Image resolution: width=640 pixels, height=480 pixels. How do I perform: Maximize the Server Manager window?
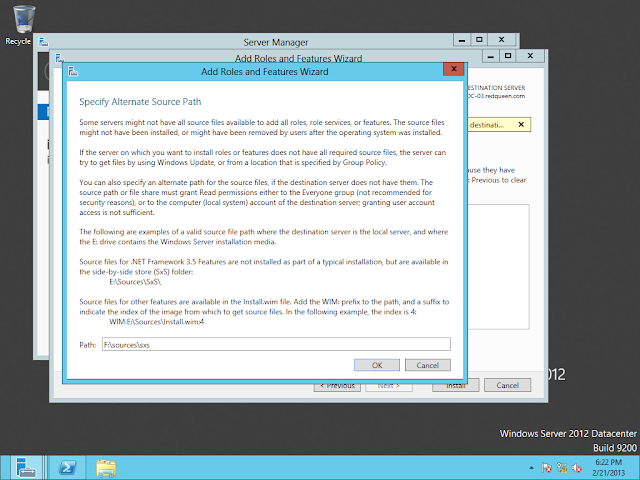click(479, 40)
